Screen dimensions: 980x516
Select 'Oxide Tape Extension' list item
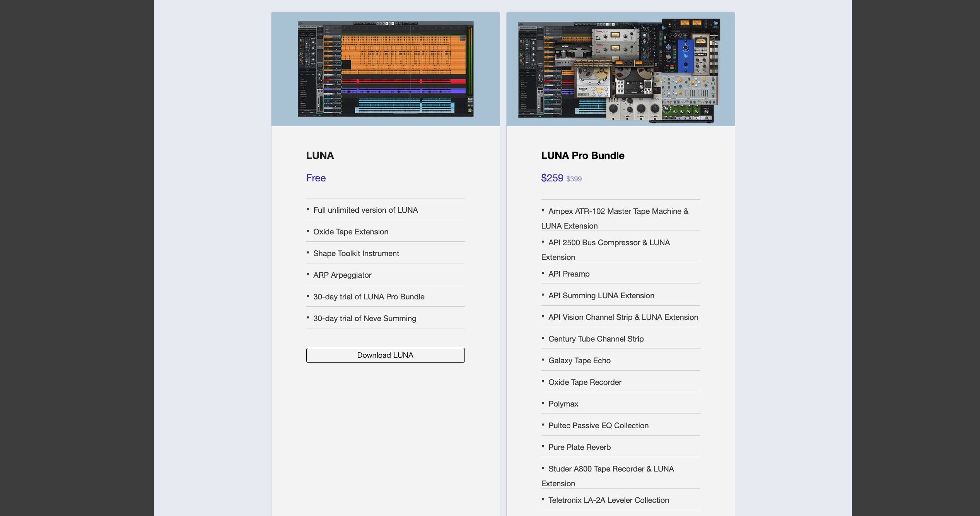[385, 232]
